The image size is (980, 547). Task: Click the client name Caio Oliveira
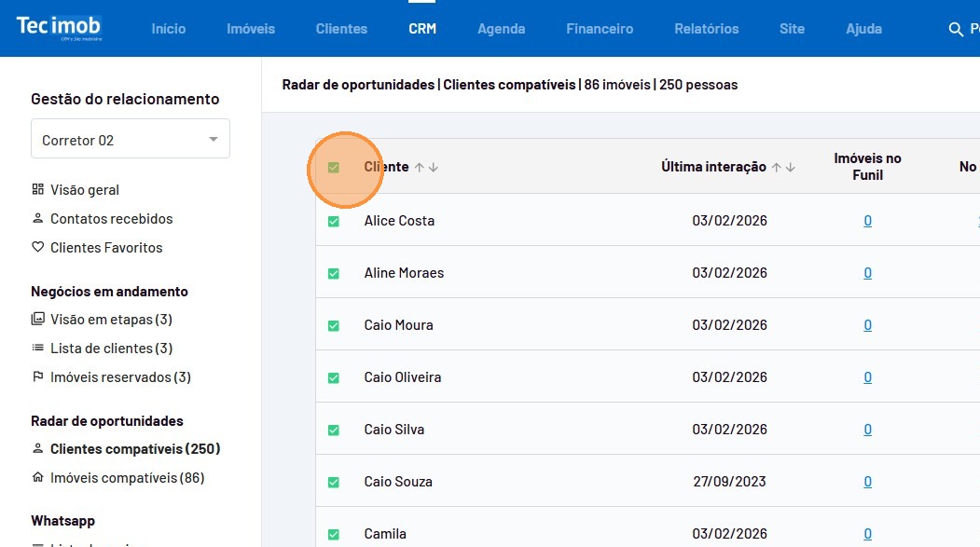[x=403, y=377]
